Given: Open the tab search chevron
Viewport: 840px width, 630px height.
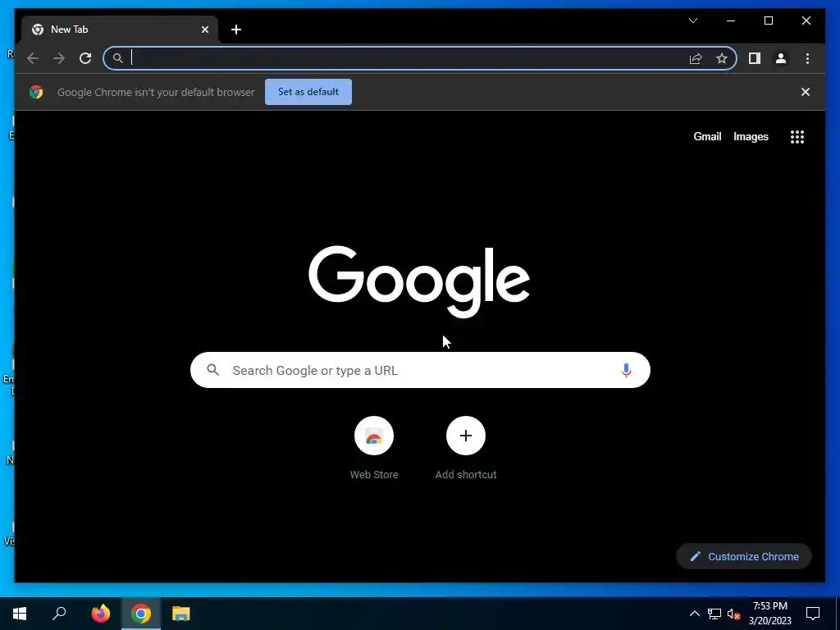Looking at the screenshot, I should (693, 21).
